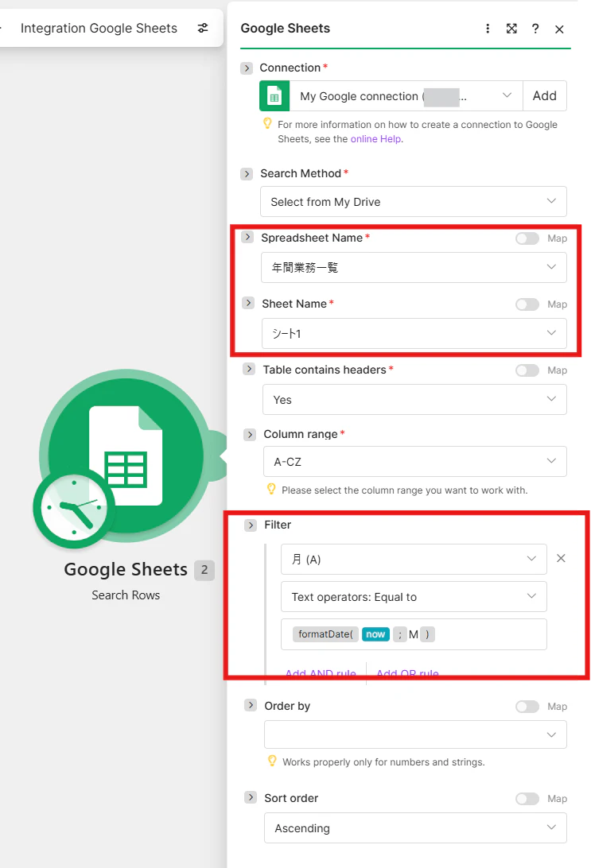Click the Add connection button
This screenshot has height=868, width=591.
coord(545,96)
